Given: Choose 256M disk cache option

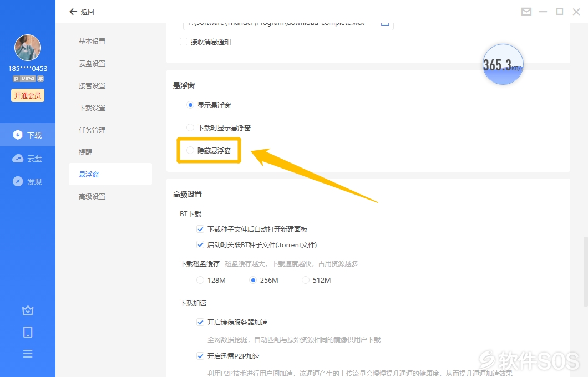Looking at the screenshot, I should click(x=253, y=280).
